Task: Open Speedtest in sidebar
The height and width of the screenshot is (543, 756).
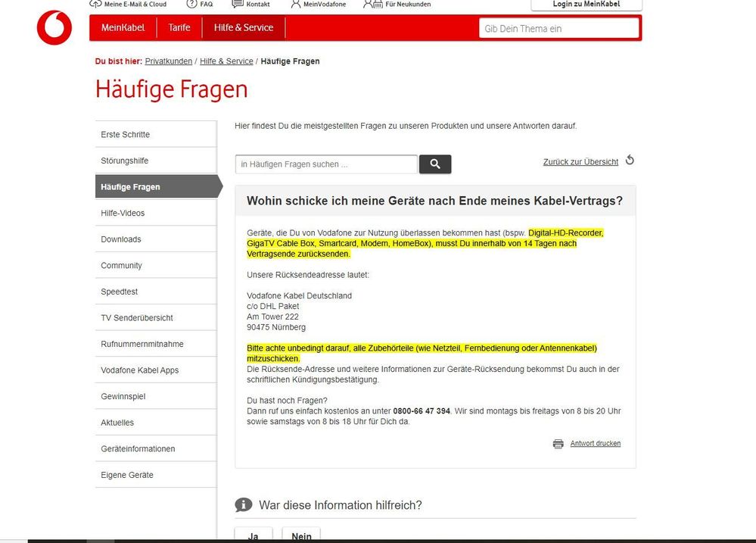Action: click(x=156, y=292)
